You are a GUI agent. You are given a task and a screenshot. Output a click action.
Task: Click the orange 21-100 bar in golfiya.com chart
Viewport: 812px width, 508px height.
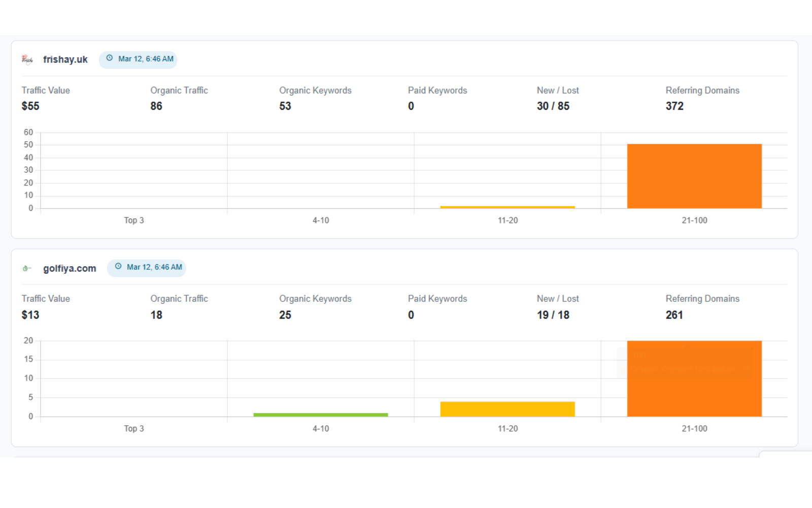click(x=695, y=378)
